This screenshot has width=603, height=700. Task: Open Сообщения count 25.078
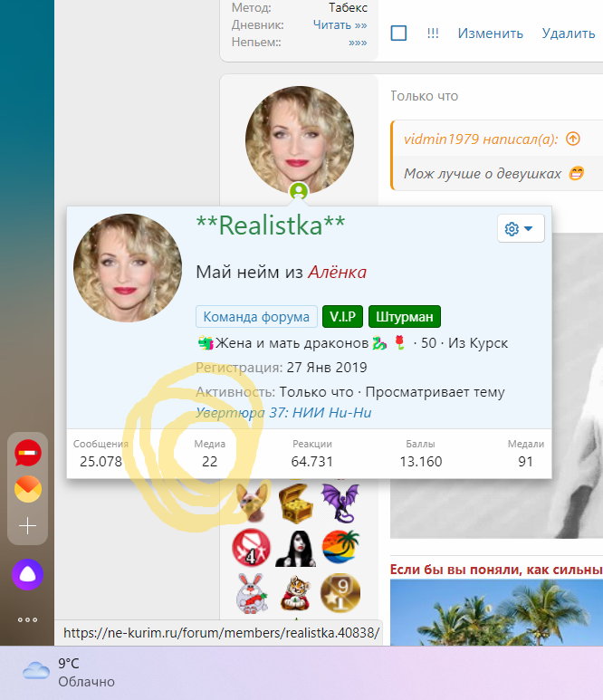point(100,454)
